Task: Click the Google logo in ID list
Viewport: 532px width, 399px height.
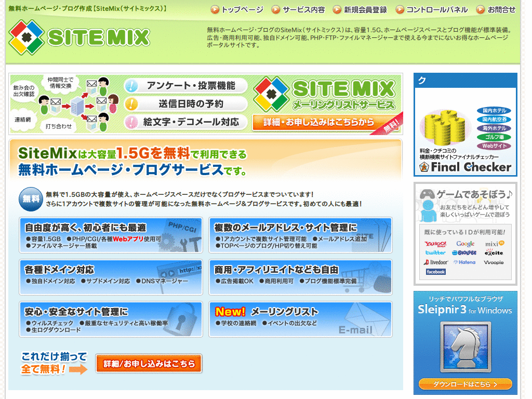Action: click(x=465, y=244)
